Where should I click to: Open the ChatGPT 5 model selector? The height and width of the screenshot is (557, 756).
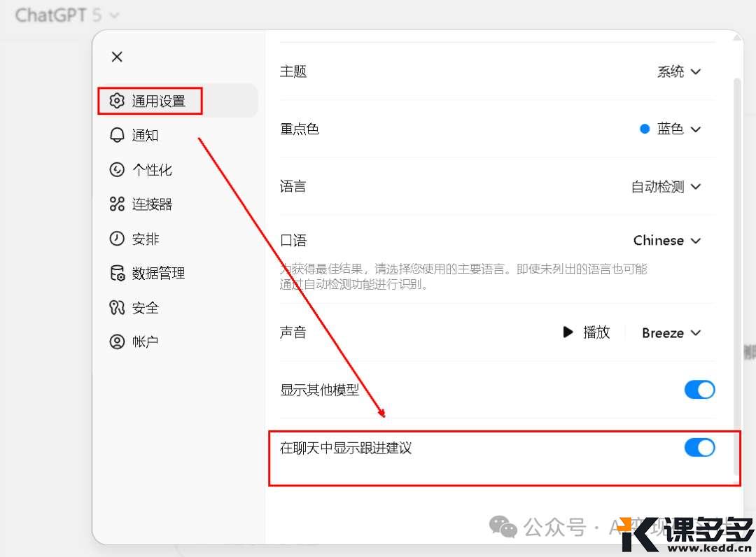point(67,15)
